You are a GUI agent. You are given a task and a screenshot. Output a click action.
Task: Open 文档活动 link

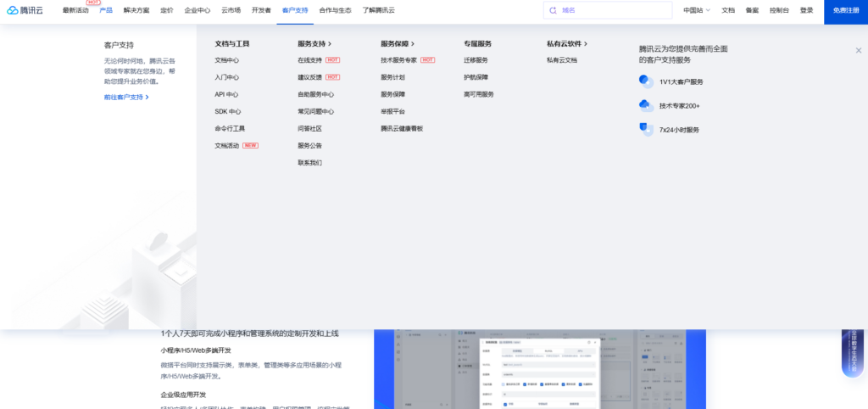(227, 146)
